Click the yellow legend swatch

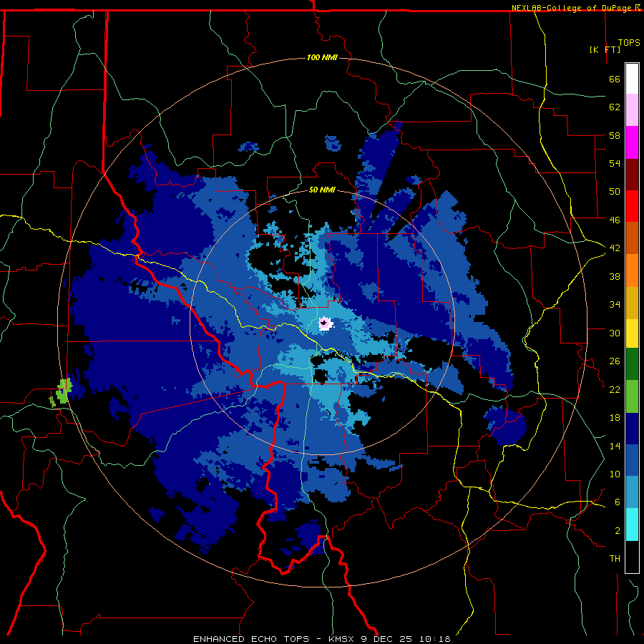pos(632,333)
